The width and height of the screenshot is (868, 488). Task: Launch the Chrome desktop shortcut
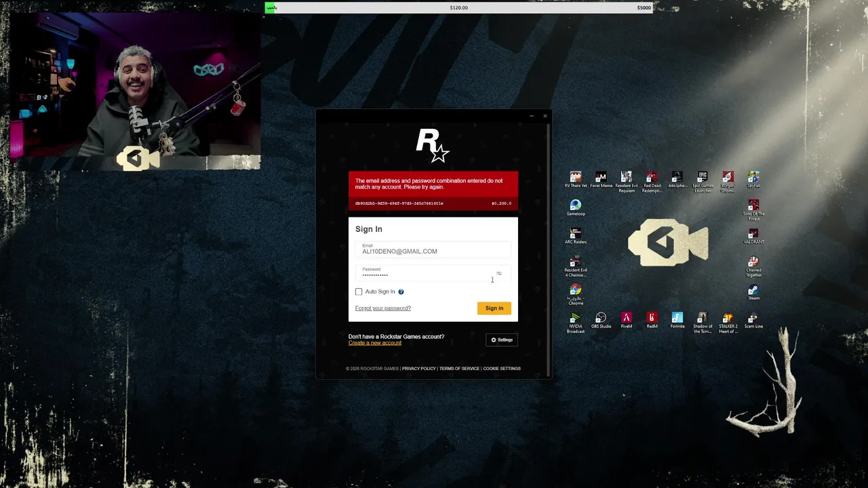click(x=576, y=295)
